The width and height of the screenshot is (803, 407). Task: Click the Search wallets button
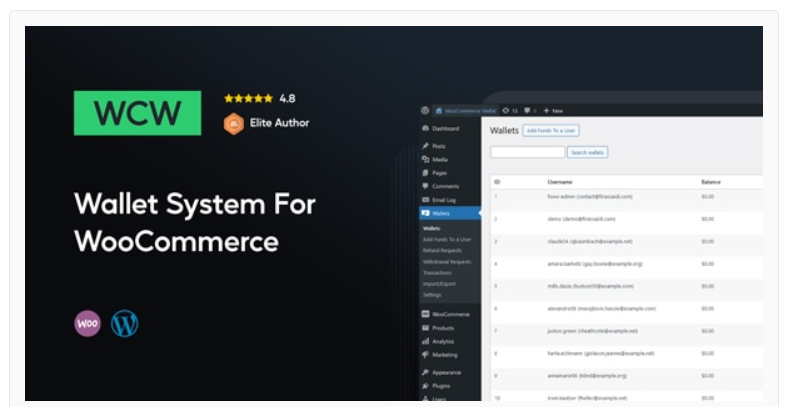pyautogui.click(x=587, y=152)
